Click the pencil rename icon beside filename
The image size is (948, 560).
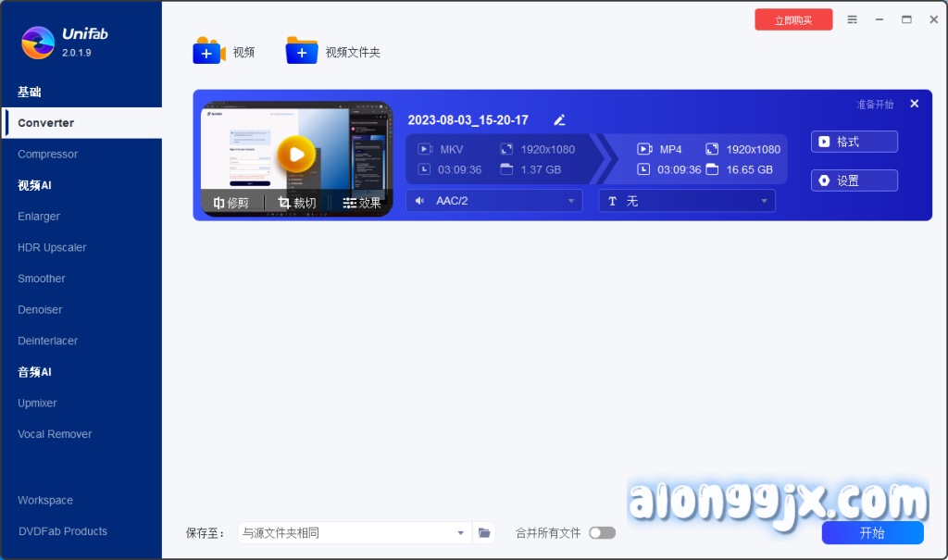(559, 120)
